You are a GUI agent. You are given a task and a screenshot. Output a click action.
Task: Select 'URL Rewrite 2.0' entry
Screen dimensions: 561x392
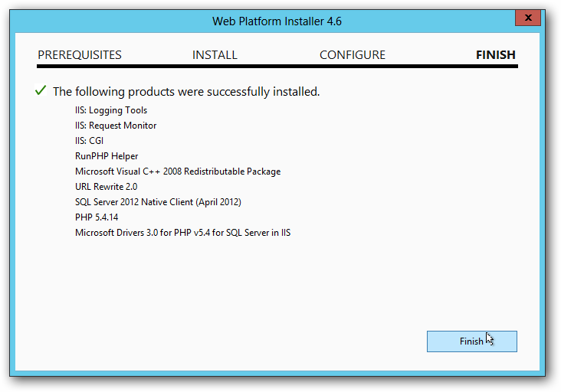107,187
